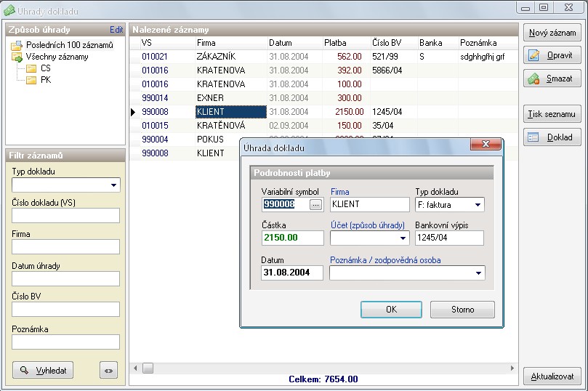
Task: Click the scrollbar right arrow in records list
Action: (512, 368)
